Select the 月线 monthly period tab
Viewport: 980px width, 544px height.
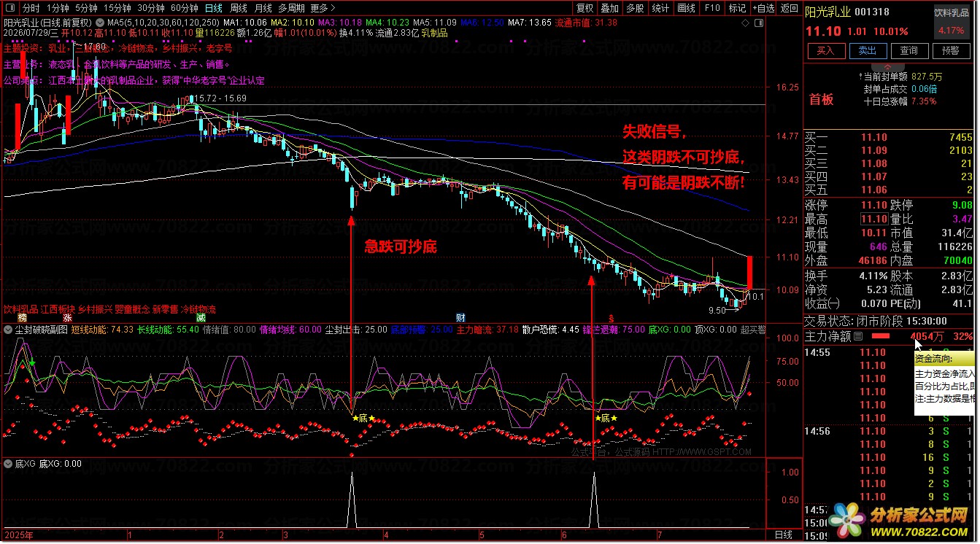pos(263,8)
